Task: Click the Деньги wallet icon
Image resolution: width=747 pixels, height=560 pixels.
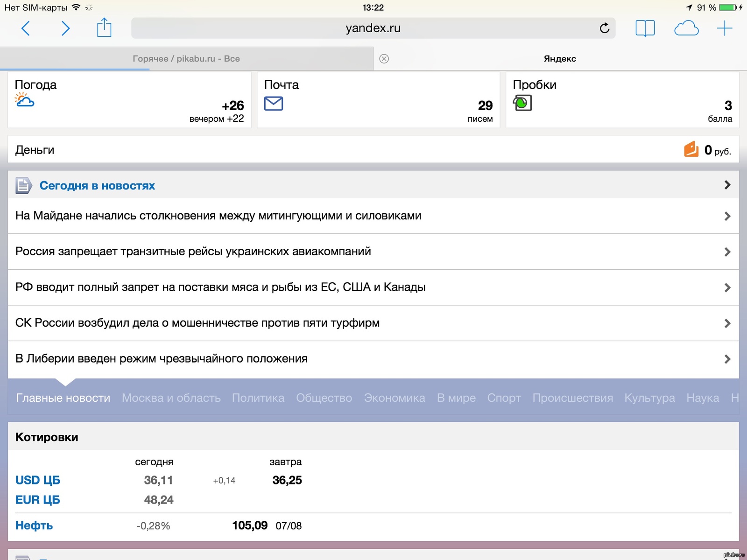Action: pyautogui.click(x=691, y=149)
